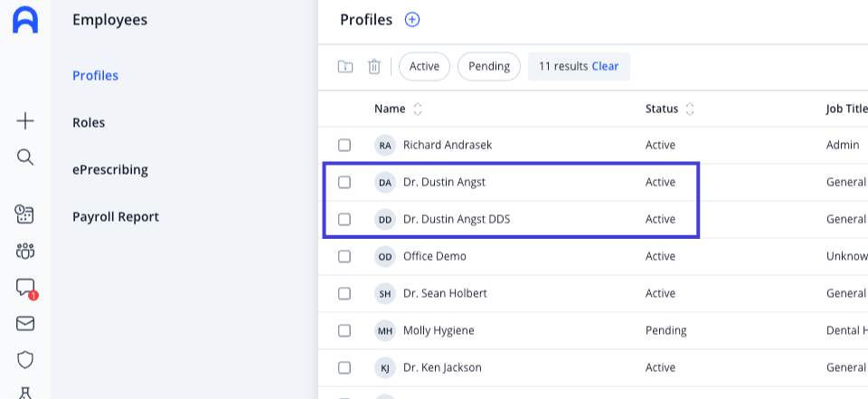Open Richard Andrasek profile name
This screenshot has width=868, height=399.
448,145
